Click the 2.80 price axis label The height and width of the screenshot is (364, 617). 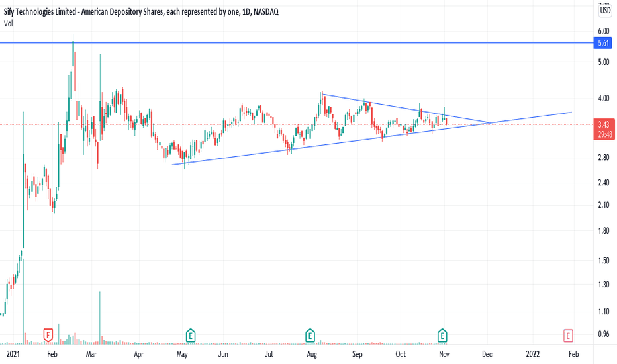(603, 158)
